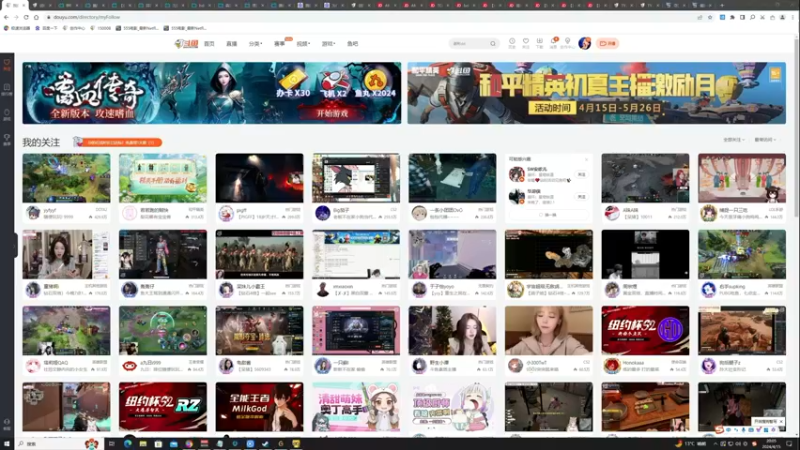Open the circle-shaped games sidebar icon
The image size is (800, 450).
(7, 115)
